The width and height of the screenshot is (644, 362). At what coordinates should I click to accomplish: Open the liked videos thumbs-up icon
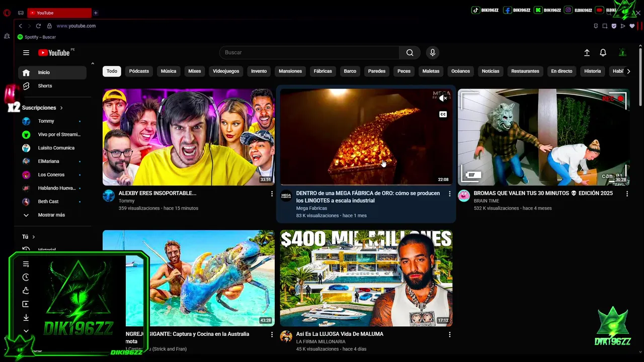click(x=26, y=291)
